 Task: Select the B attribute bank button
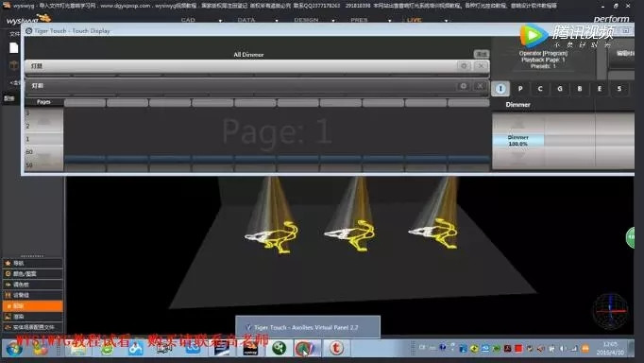[x=580, y=89]
